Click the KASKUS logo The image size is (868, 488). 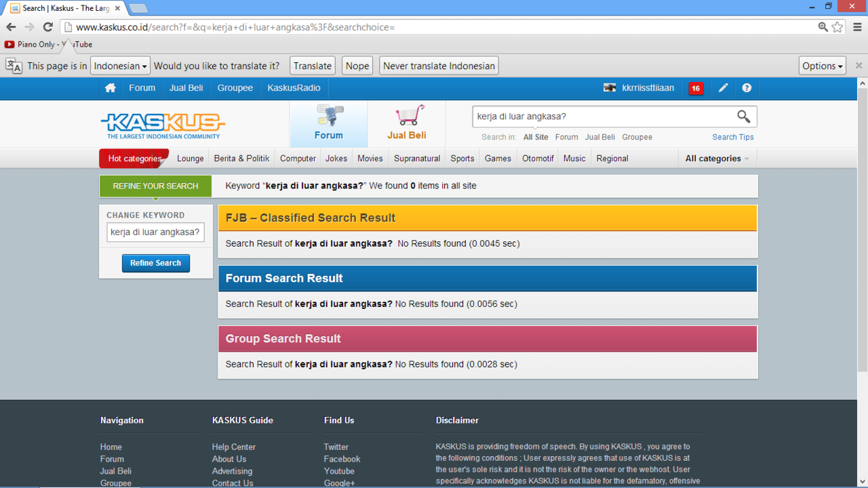click(163, 125)
